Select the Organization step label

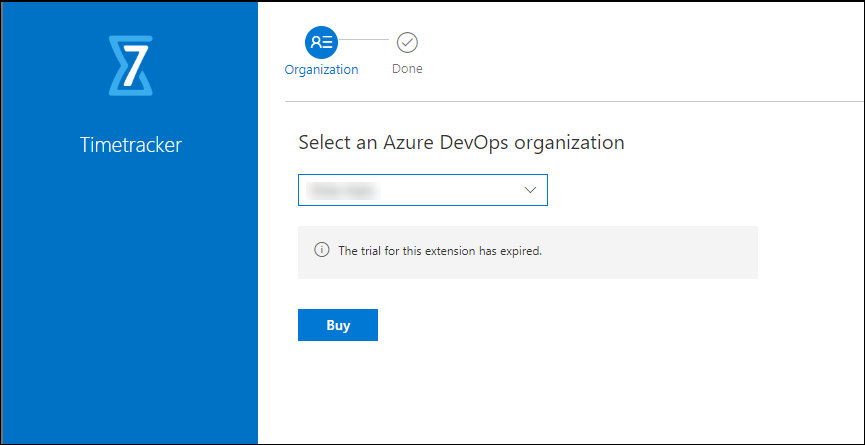point(322,70)
